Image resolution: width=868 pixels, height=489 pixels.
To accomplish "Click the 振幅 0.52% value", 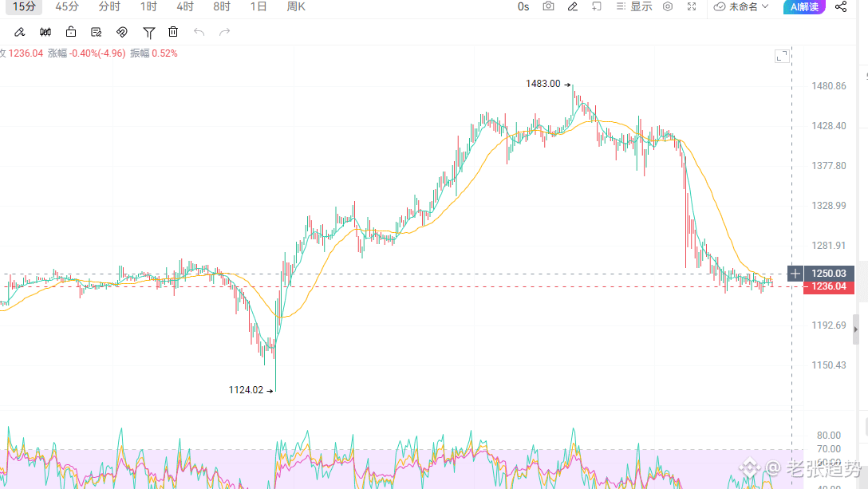I will [x=154, y=53].
